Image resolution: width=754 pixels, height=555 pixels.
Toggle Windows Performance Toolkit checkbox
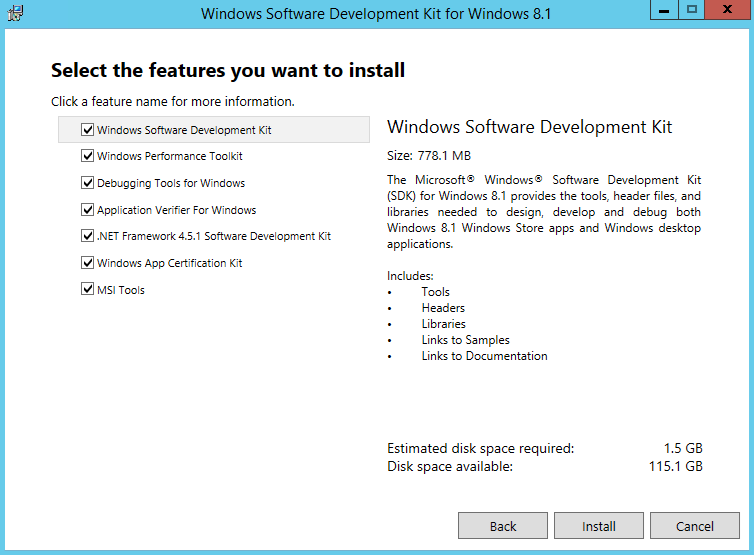87,156
